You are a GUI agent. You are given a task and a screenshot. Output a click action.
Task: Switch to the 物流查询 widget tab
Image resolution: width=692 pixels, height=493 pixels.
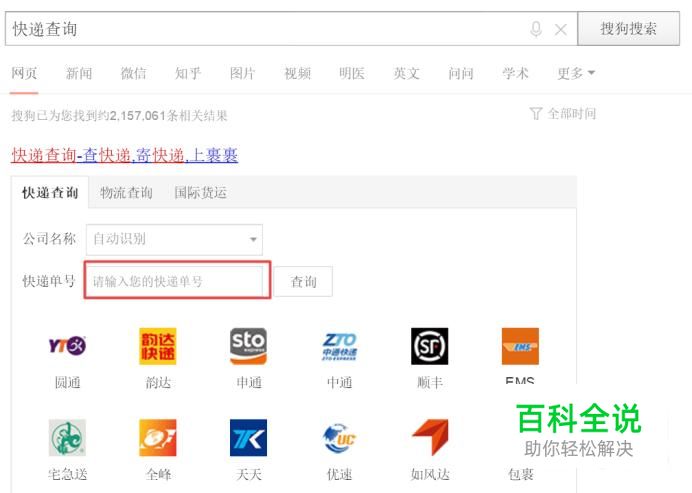click(x=126, y=192)
